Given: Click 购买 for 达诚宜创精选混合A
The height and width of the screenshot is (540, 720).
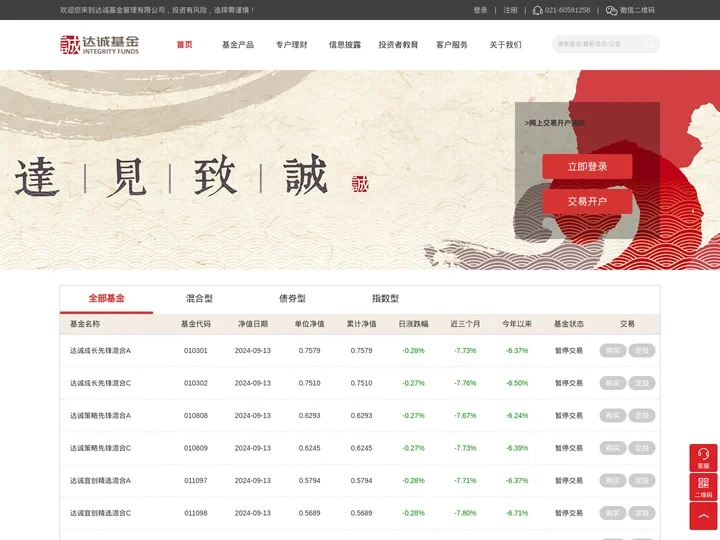Looking at the screenshot, I should tap(613, 481).
